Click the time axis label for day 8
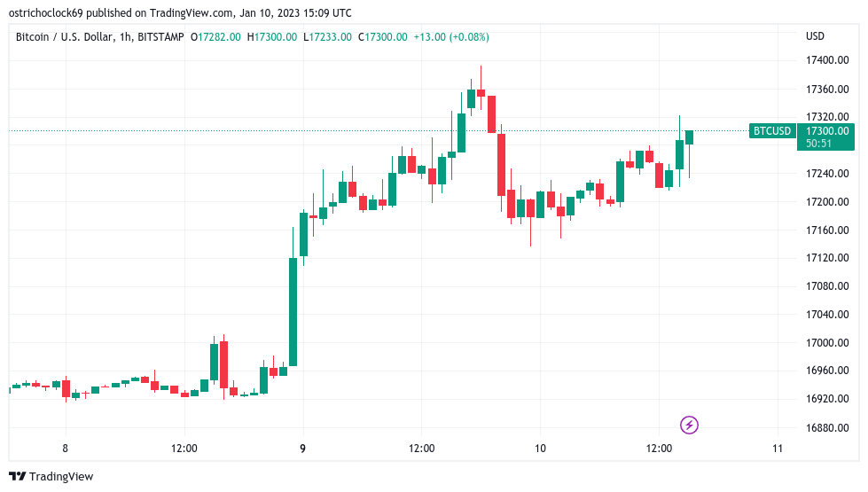 (x=66, y=449)
